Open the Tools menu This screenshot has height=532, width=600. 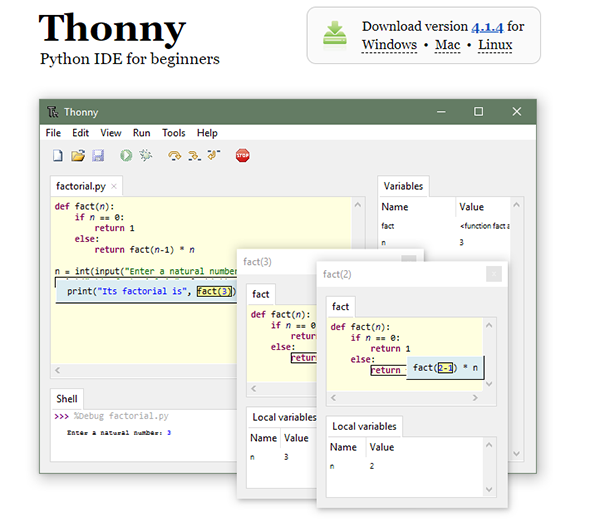174,133
